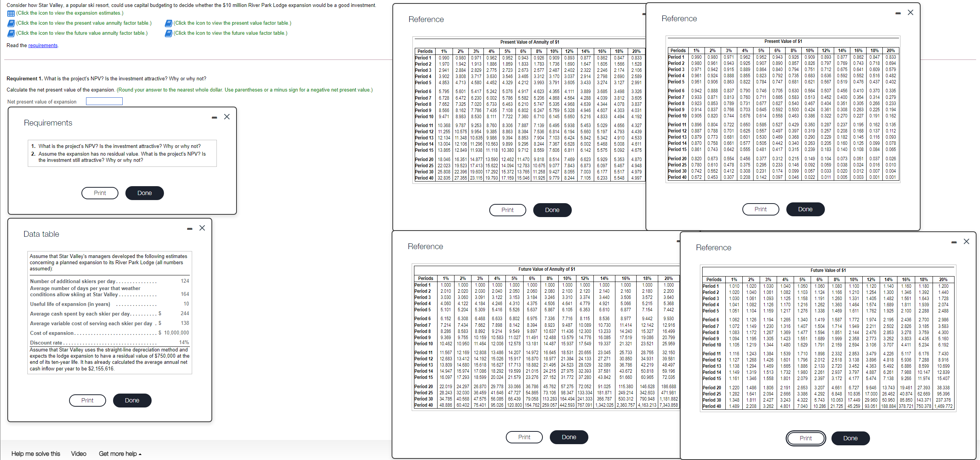Minimize the Present Value of $1 reference window
This screenshot has width=980, height=460.
click(898, 14)
